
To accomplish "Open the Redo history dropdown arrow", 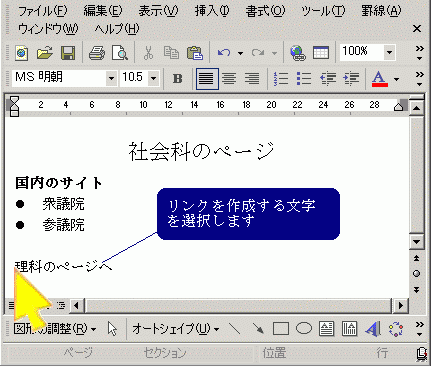I will tap(274, 53).
